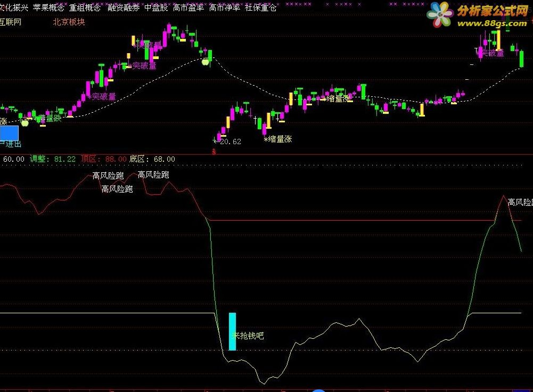This screenshot has height=392, width=533.
Task: Click the 互联网 sector label
Action: click(x=11, y=22)
